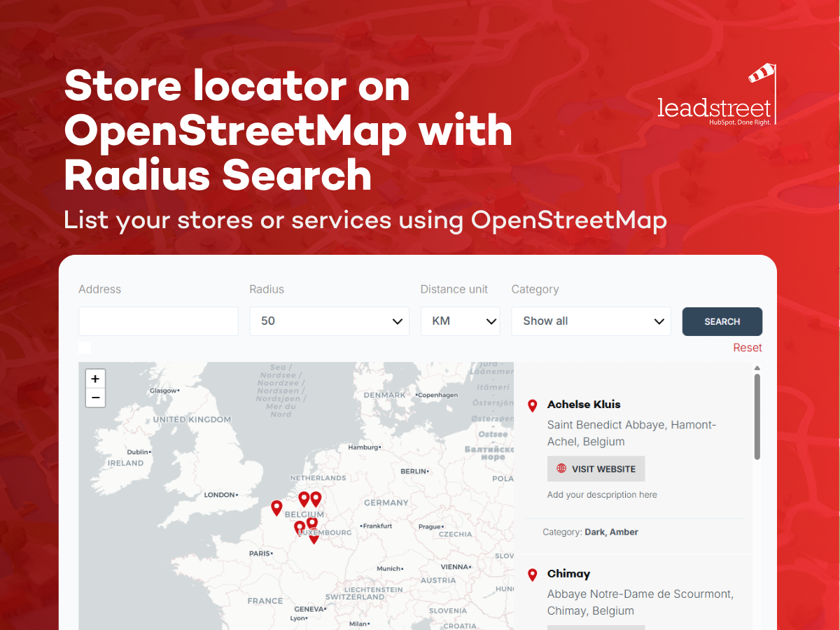Screen dimensions: 840x630
Task: Click the red pin beside Chimay
Action: pyautogui.click(x=532, y=575)
